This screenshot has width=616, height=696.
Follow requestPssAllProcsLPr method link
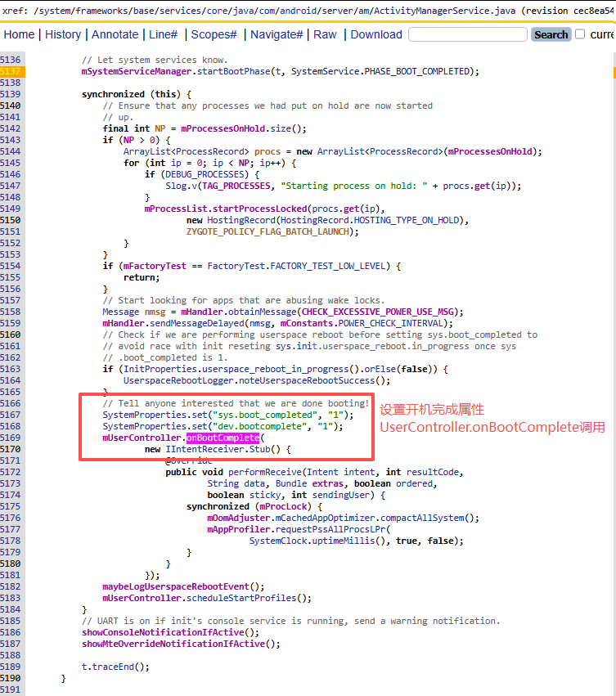330,529
